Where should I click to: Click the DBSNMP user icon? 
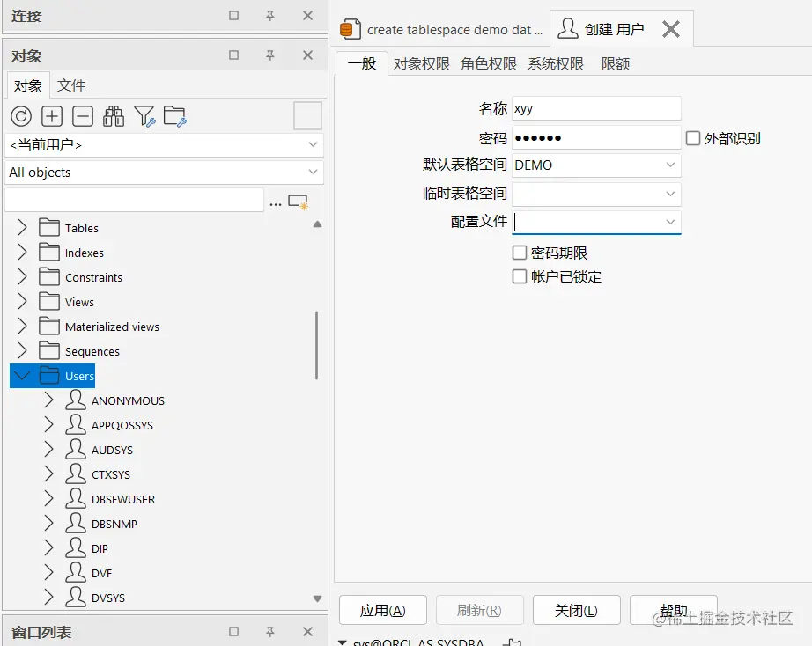(76, 524)
